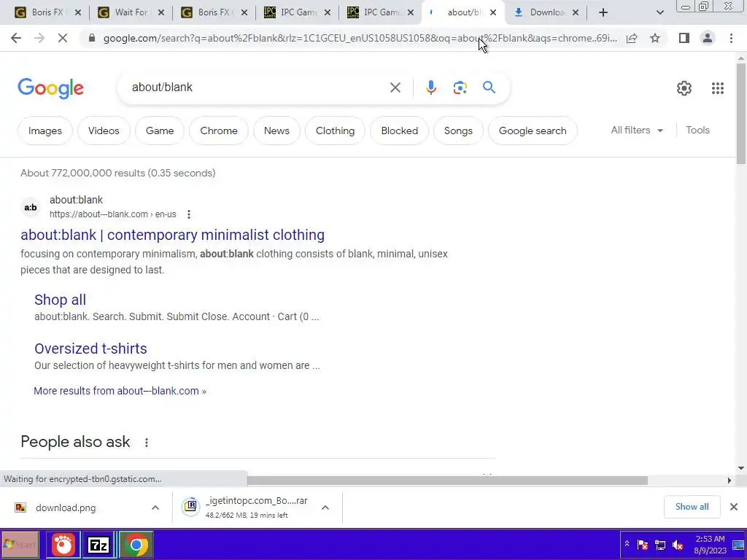This screenshot has width=747, height=560.
Task: Select the Blocked filter chip
Action: (x=399, y=131)
